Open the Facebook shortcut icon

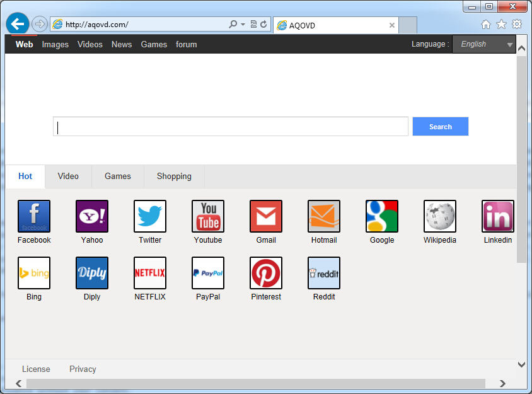click(x=34, y=216)
